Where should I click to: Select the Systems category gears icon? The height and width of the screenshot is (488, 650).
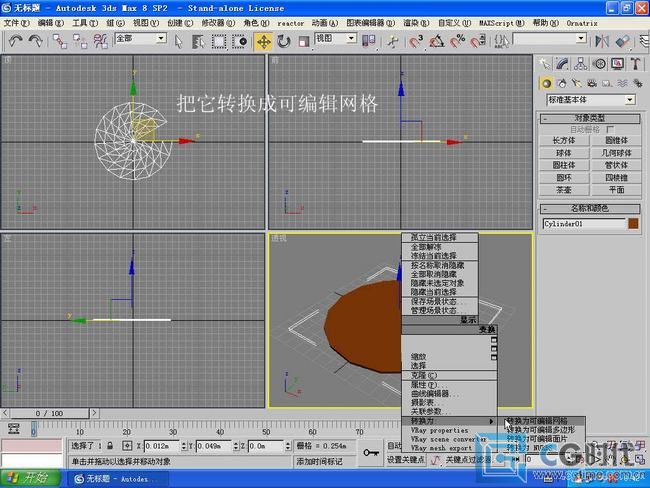(638, 83)
